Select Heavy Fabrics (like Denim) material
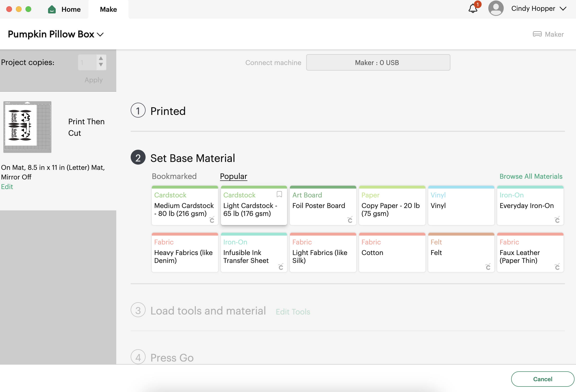The image size is (576, 392). (185, 252)
